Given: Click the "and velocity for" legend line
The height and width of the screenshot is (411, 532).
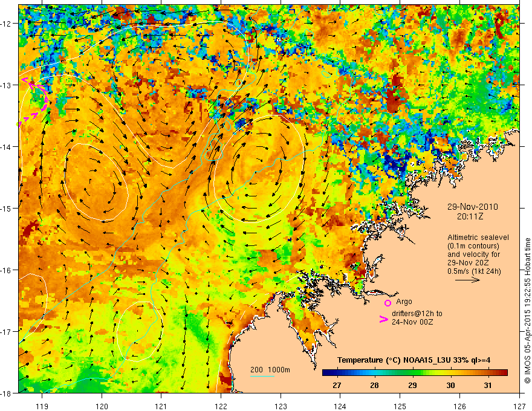Looking at the screenshot, I should [473, 254].
